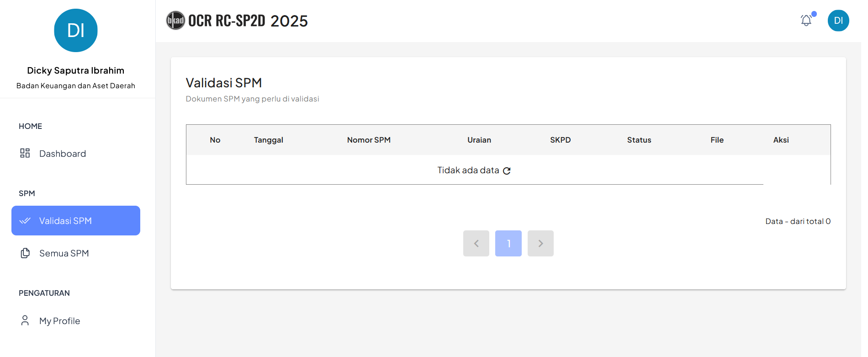This screenshot has height=357, width=868.
Task: Open the Dashboard menu item
Action: point(76,154)
